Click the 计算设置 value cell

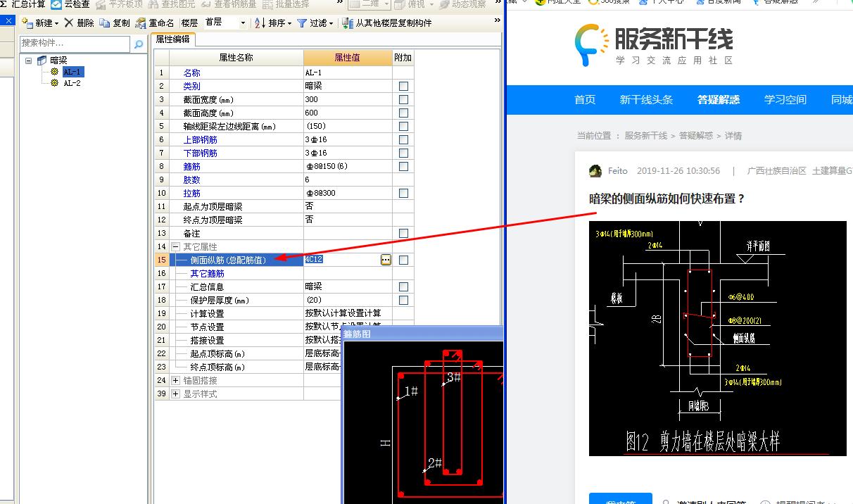click(348, 313)
